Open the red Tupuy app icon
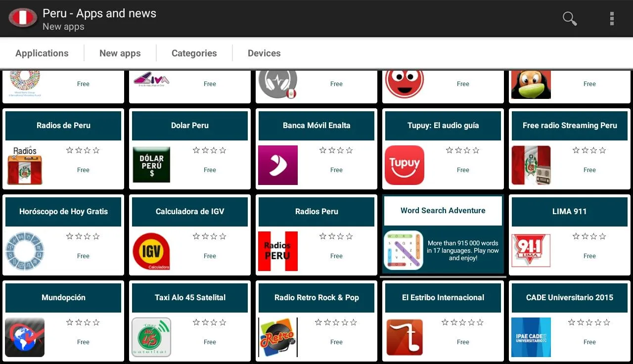Image resolution: width=633 pixels, height=364 pixels. [x=405, y=165]
